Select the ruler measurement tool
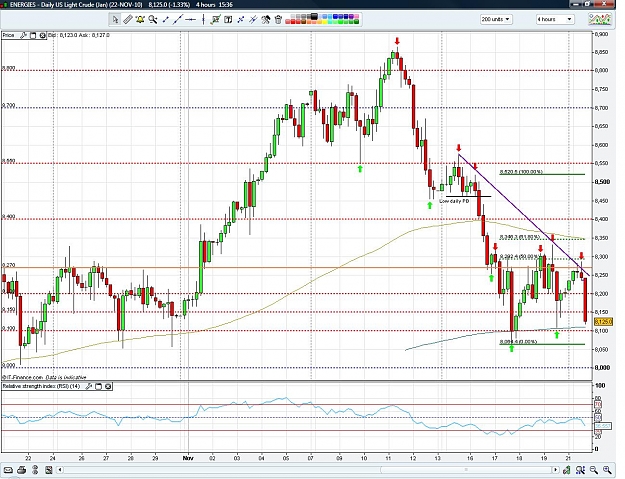This screenshot has width=625, height=479. [x=128, y=19]
